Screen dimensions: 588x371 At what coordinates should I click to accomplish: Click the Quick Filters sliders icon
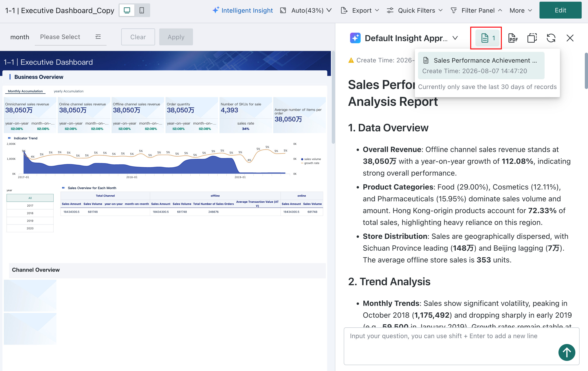tap(390, 10)
